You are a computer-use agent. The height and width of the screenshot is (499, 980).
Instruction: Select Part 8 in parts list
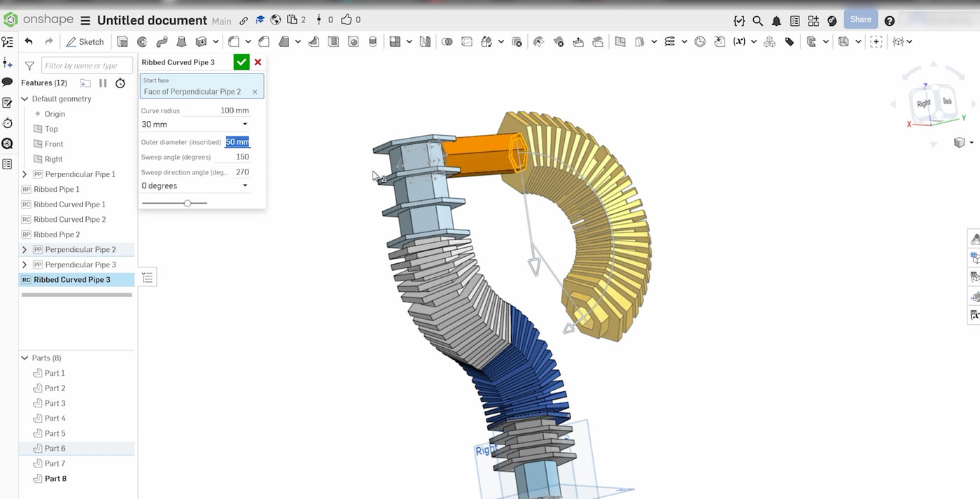[x=55, y=479]
